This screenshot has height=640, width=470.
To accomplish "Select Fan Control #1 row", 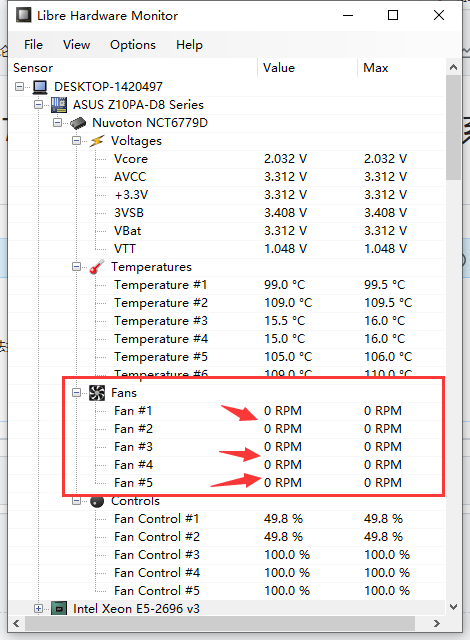I will click(227, 519).
